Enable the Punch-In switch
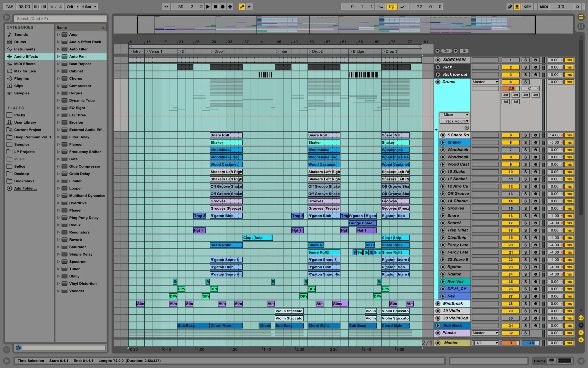588x368 pixels. [380, 7]
